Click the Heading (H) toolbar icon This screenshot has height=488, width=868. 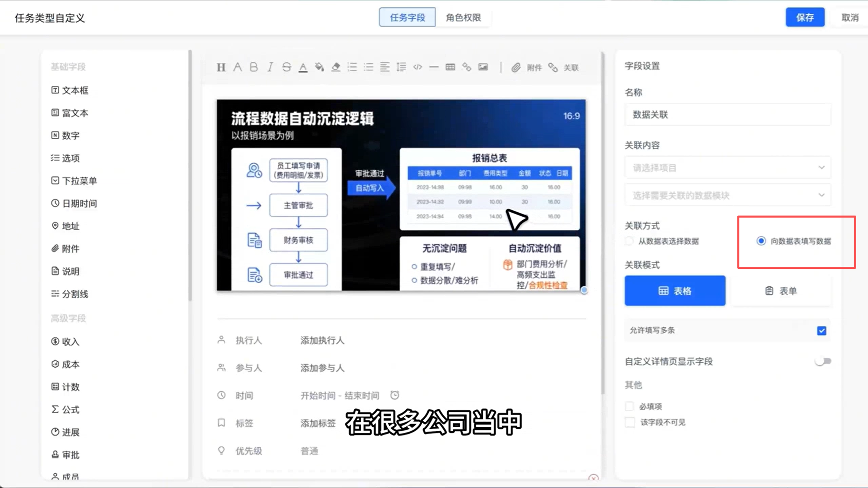tap(221, 67)
